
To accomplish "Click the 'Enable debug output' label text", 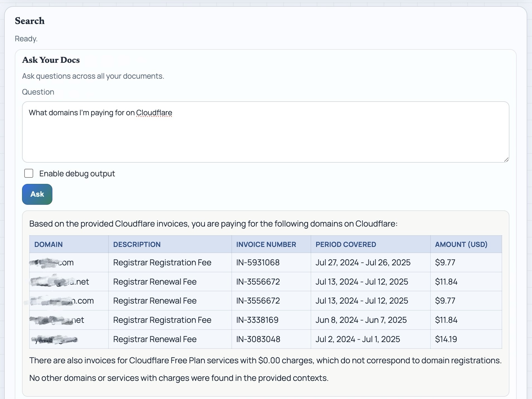I will pos(77,174).
